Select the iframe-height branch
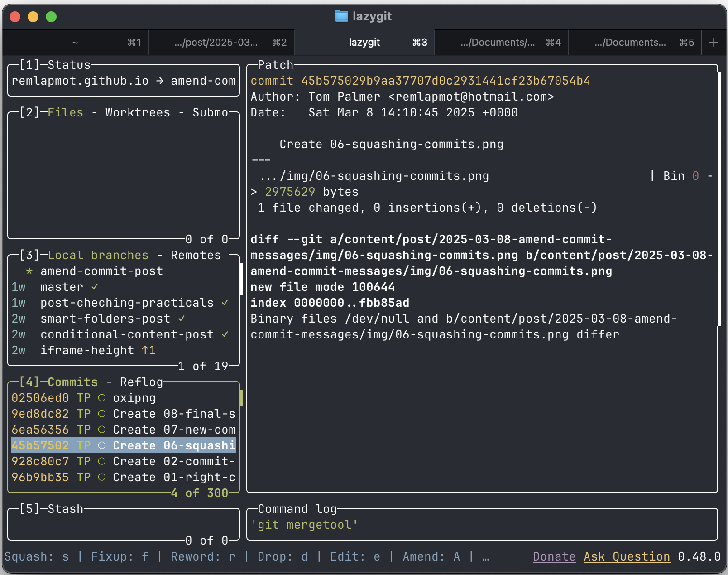The image size is (728, 575). pos(124,350)
